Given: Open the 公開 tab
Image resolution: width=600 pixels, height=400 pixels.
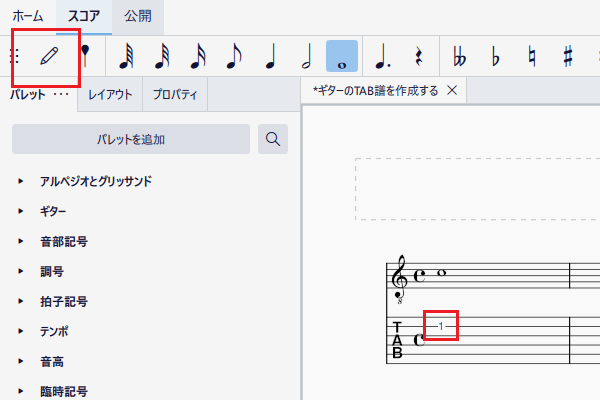Looking at the screenshot, I should (x=138, y=16).
